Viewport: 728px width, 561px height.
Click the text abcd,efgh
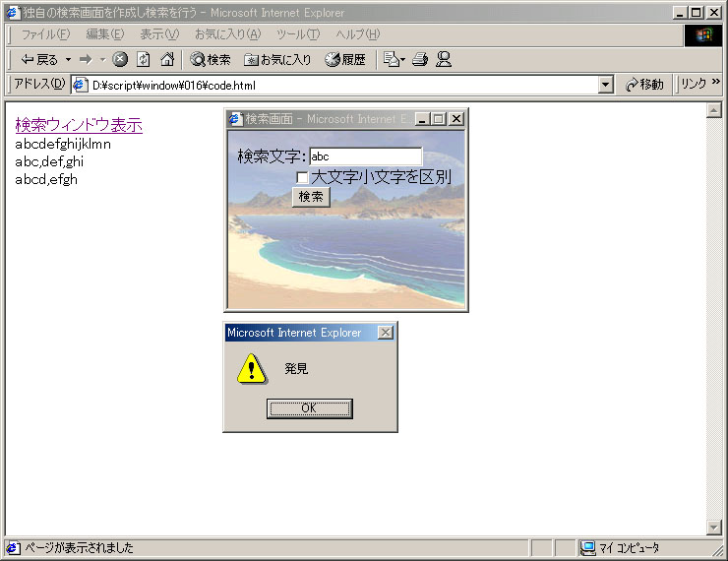pos(46,179)
